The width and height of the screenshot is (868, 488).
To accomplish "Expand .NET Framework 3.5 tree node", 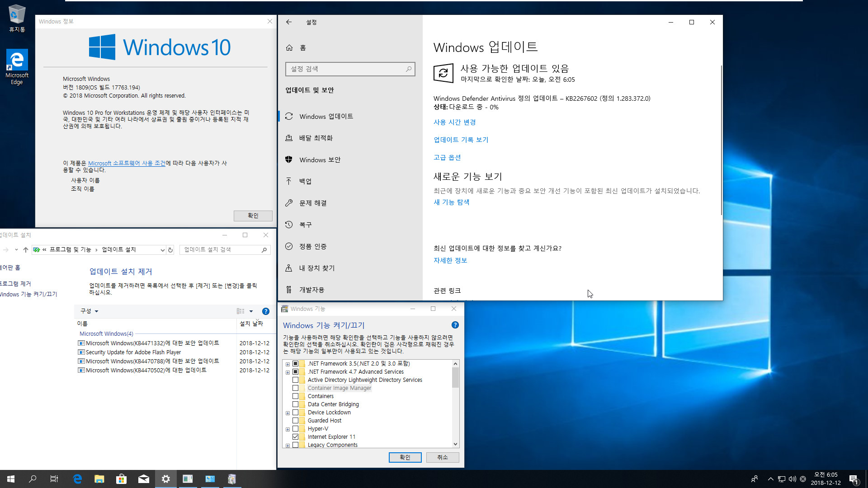I will [288, 364].
